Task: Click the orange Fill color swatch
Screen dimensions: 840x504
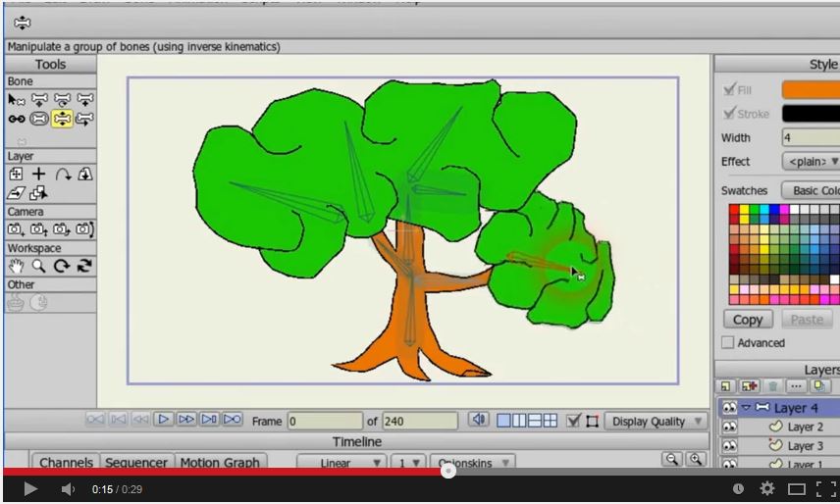Action: pyautogui.click(x=812, y=89)
